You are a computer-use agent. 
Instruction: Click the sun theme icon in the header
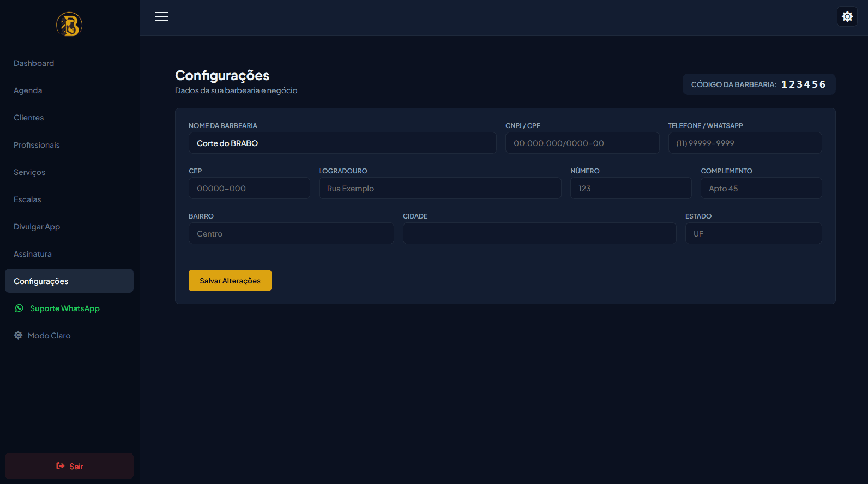(847, 16)
